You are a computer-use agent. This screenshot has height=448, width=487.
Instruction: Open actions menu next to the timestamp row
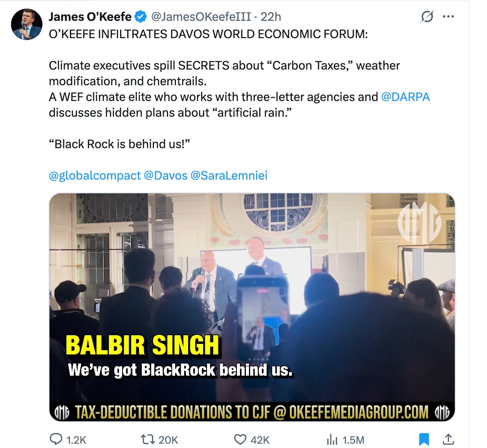point(448,17)
